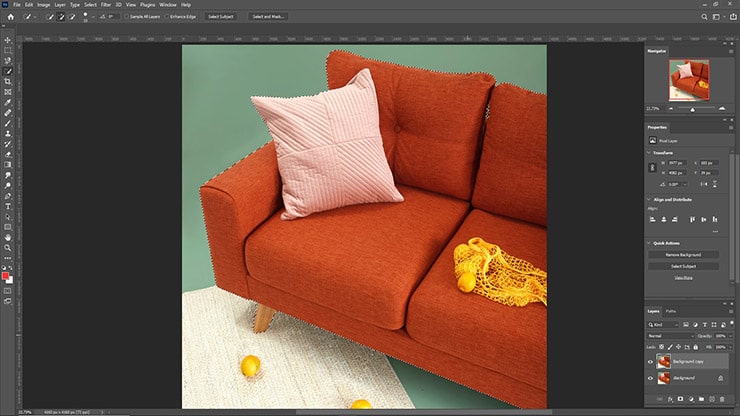Image resolution: width=740 pixels, height=416 pixels.
Task: Click the Remove Background button
Action: tap(683, 256)
